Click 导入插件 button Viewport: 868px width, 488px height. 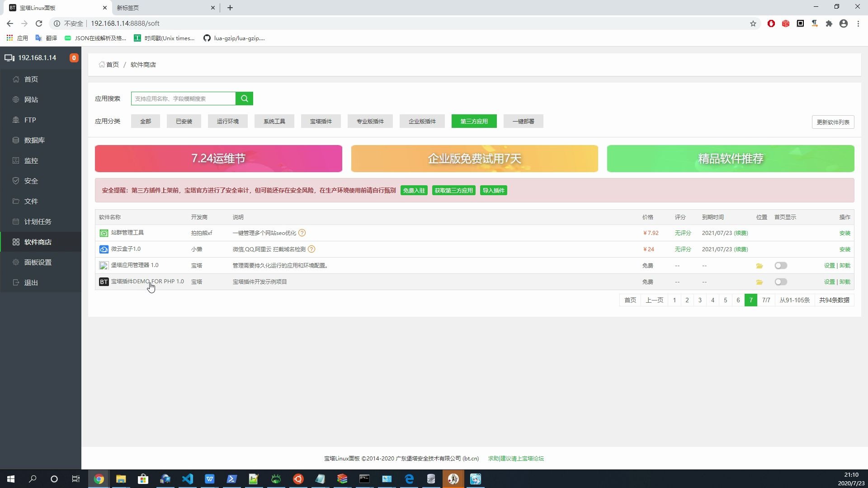[494, 191]
